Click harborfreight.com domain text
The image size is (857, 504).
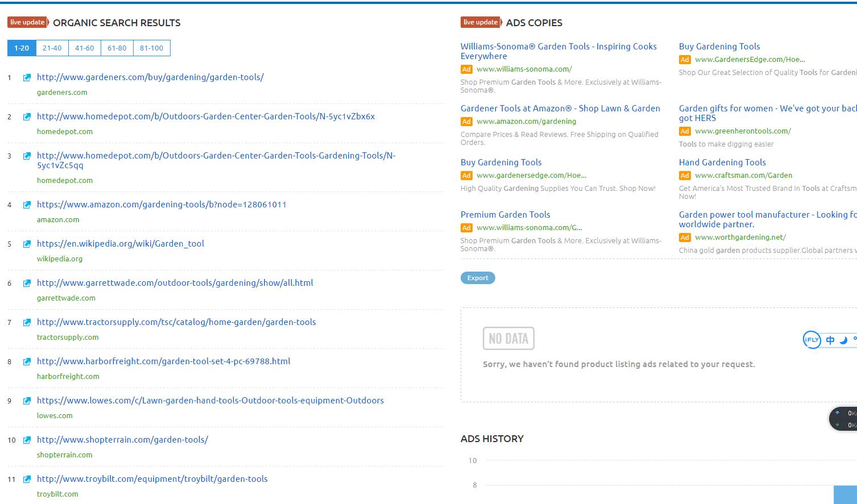[x=68, y=377]
